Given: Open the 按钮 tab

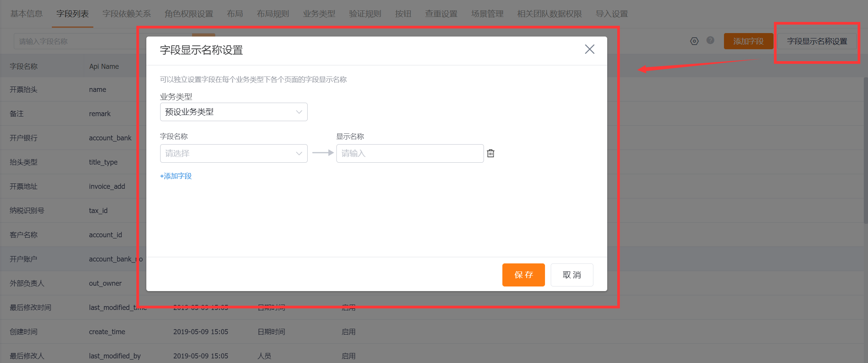Looking at the screenshot, I should click(403, 14).
